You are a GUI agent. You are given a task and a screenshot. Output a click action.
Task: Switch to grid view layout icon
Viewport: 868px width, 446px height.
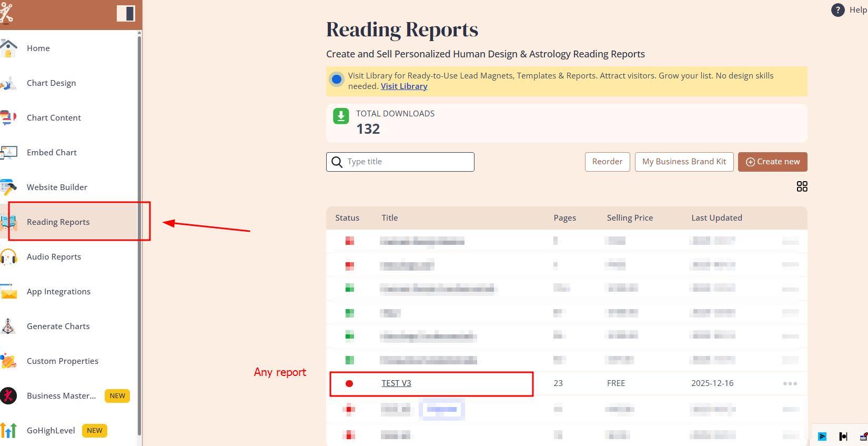point(802,186)
